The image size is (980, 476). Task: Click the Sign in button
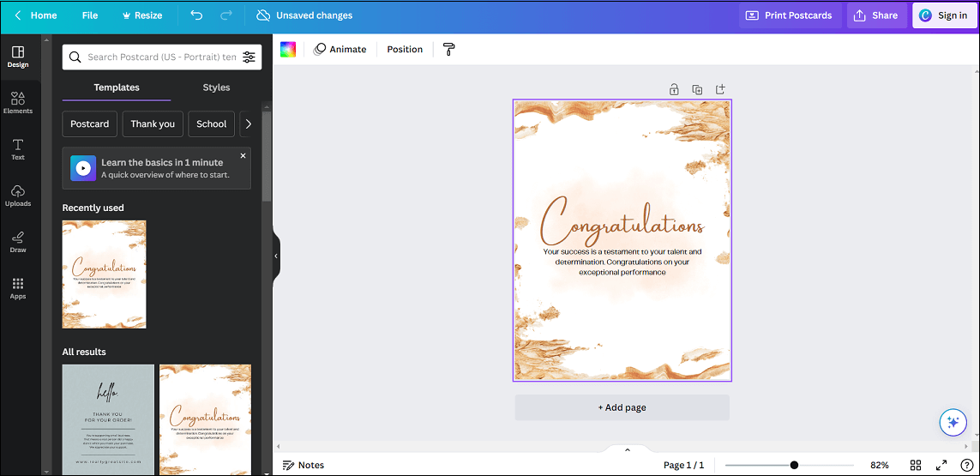coord(943,15)
